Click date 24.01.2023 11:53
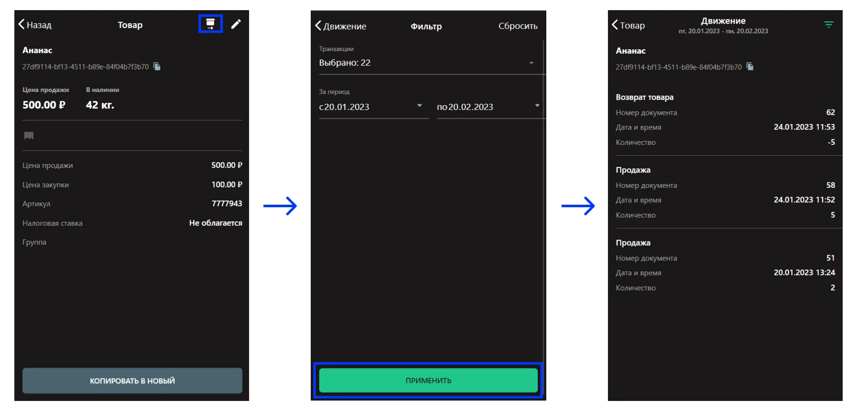This screenshot has width=868, height=417. pos(804,127)
